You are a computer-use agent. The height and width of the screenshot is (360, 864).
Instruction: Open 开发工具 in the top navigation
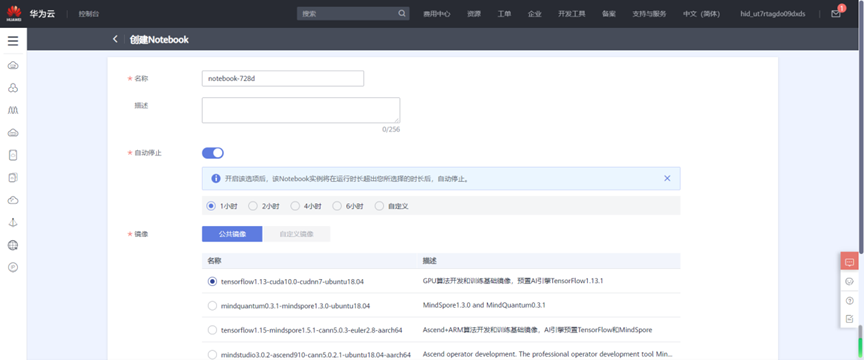click(x=571, y=14)
